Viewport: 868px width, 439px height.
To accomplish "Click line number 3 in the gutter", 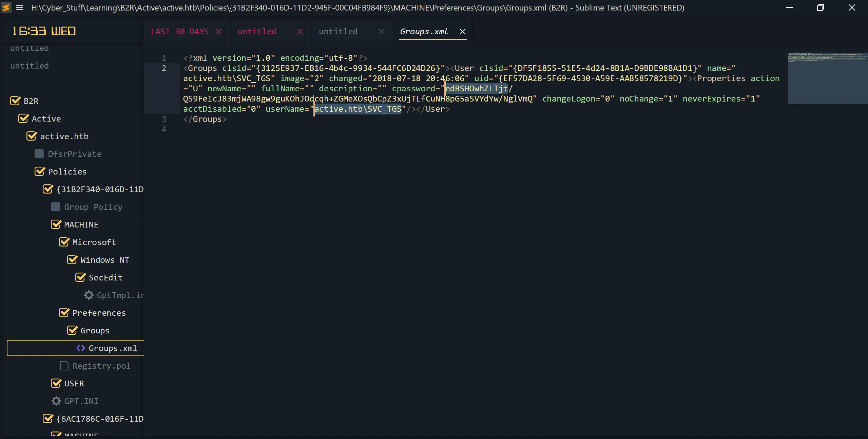I will [164, 119].
